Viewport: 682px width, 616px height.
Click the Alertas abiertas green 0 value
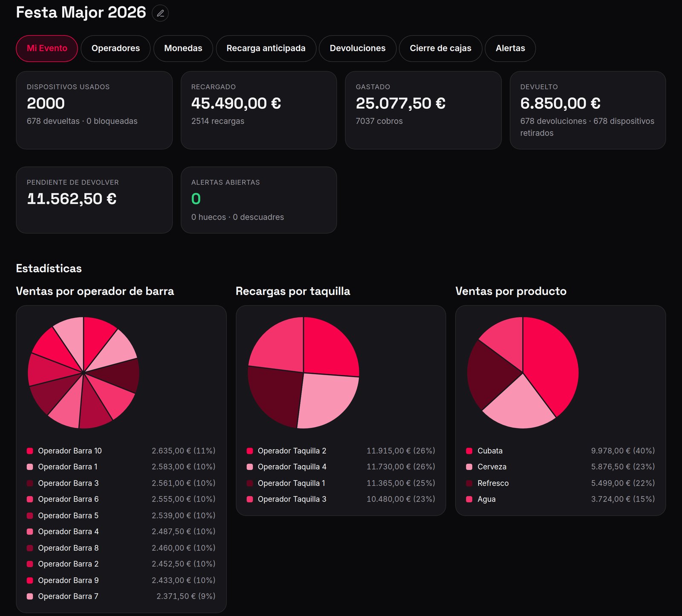[x=196, y=199]
